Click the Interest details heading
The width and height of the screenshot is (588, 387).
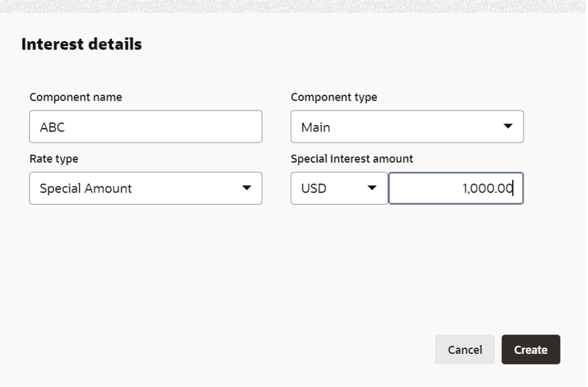81,44
